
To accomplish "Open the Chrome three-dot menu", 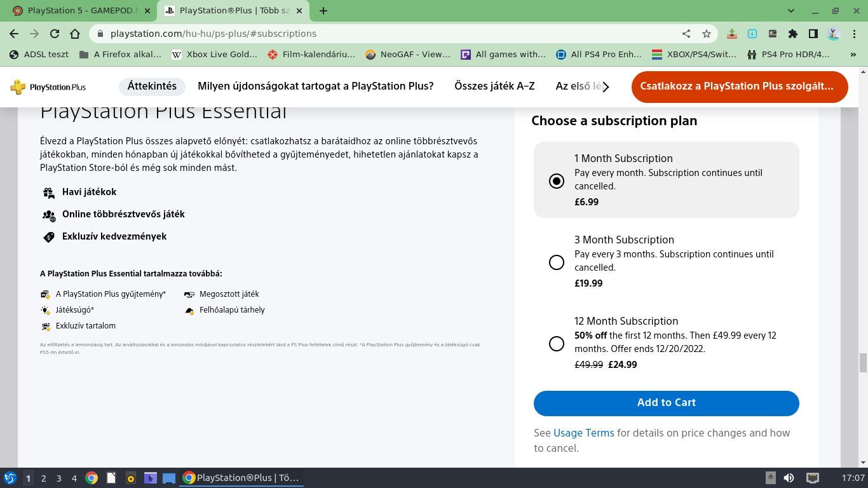I will tap(853, 34).
